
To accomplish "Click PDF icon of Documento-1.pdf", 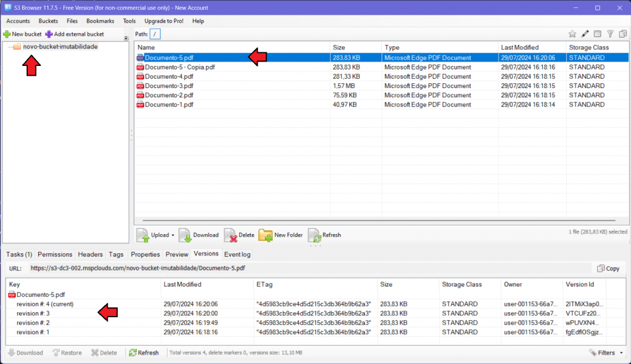I will point(140,105).
